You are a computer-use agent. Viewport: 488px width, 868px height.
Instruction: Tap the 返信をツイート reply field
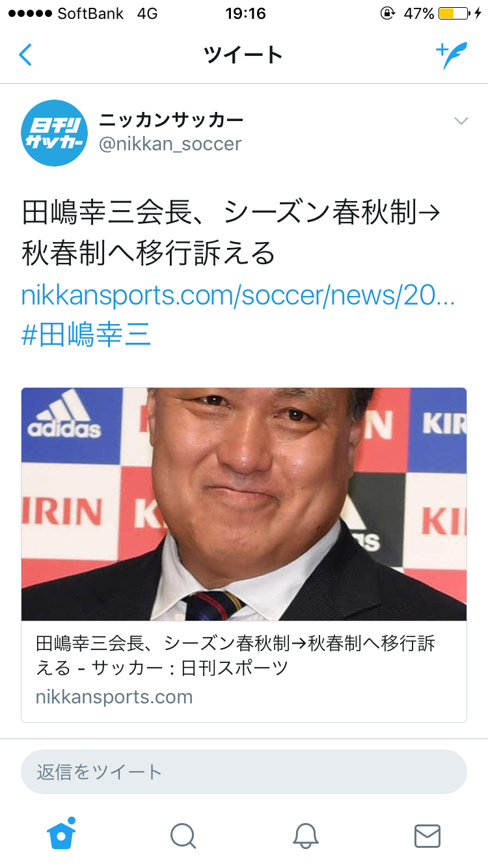tap(244, 772)
